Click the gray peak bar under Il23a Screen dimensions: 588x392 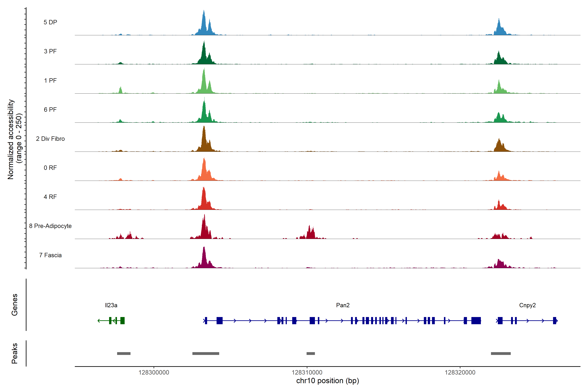tap(123, 353)
